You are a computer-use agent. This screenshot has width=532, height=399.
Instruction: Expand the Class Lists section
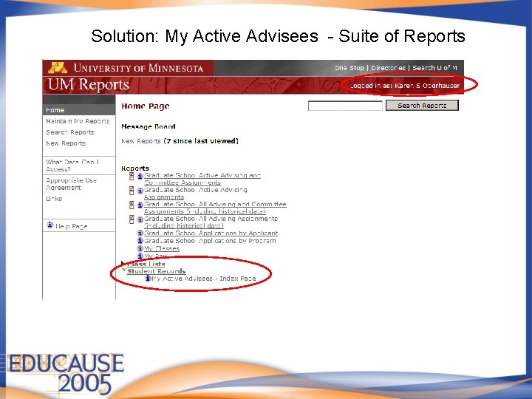123,263
